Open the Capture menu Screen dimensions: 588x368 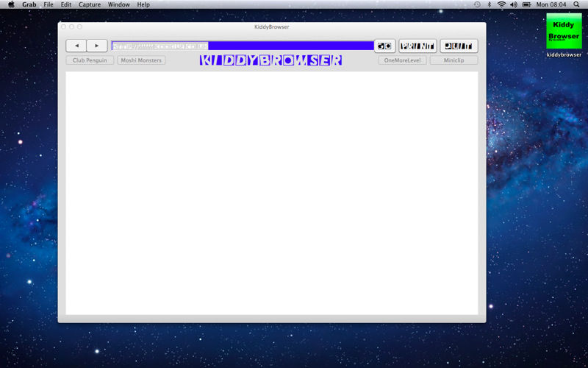point(90,4)
